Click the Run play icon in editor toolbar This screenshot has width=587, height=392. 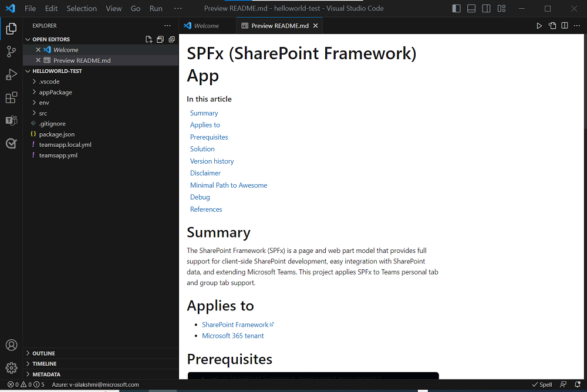click(539, 26)
